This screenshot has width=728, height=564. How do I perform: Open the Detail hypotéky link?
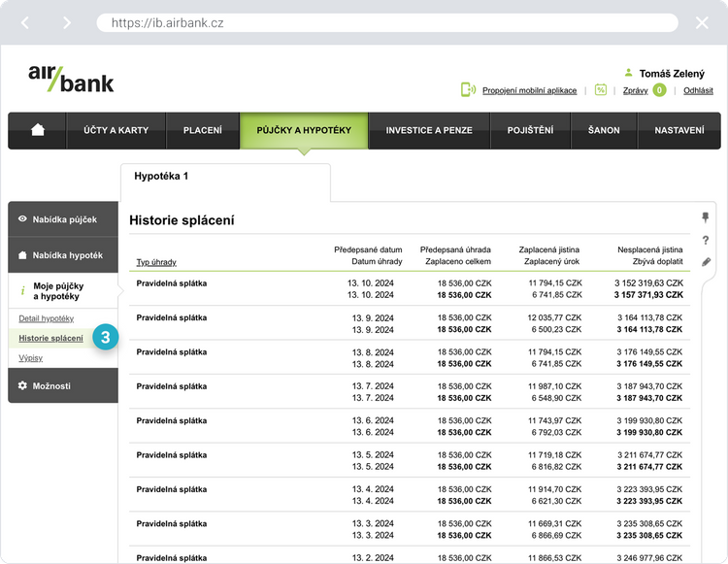click(x=46, y=318)
